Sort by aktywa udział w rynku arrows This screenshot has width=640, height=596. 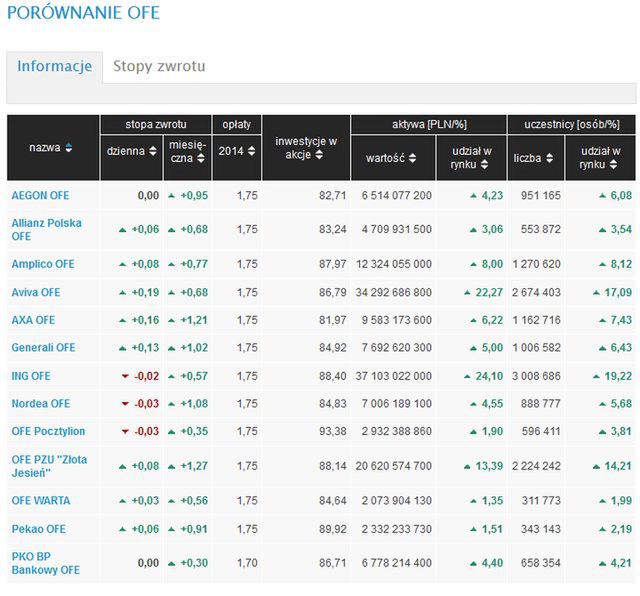[x=484, y=165]
